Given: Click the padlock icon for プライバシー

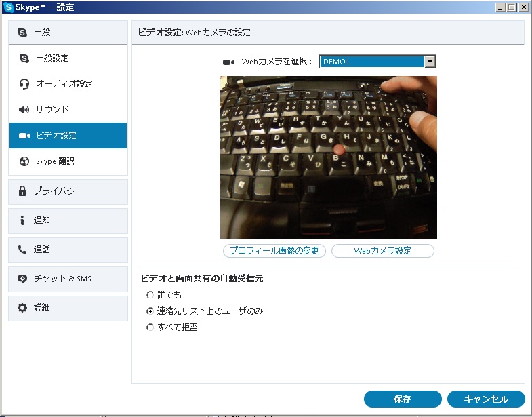Looking at the screenshot, I should [22, 191].
